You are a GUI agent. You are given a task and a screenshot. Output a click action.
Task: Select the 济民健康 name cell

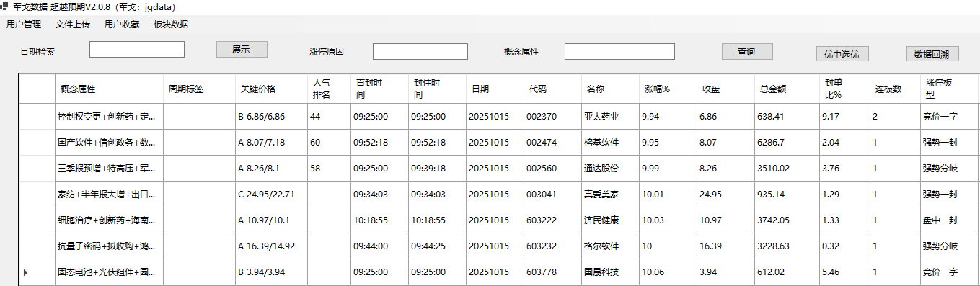pyautogui.click(x=611, y=220)
